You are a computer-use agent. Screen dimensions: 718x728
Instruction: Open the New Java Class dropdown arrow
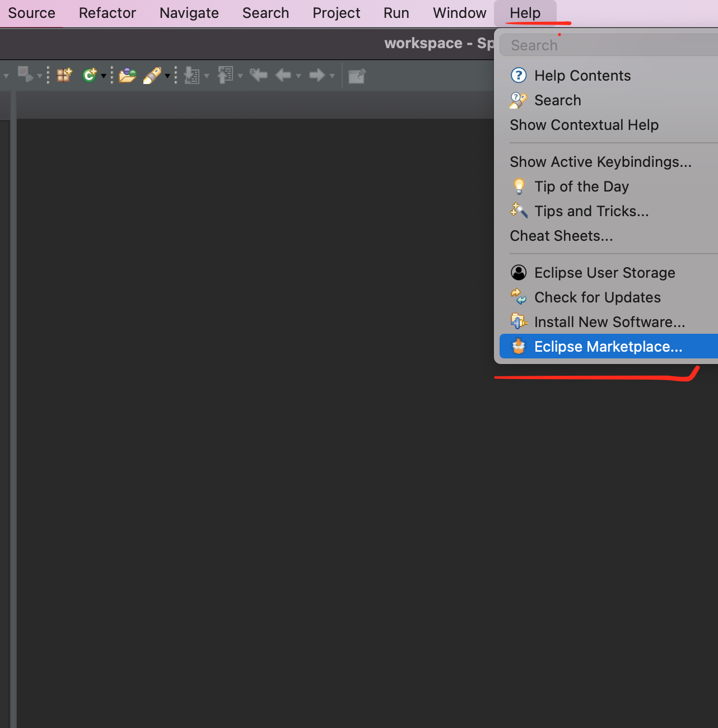click(104, 76)
